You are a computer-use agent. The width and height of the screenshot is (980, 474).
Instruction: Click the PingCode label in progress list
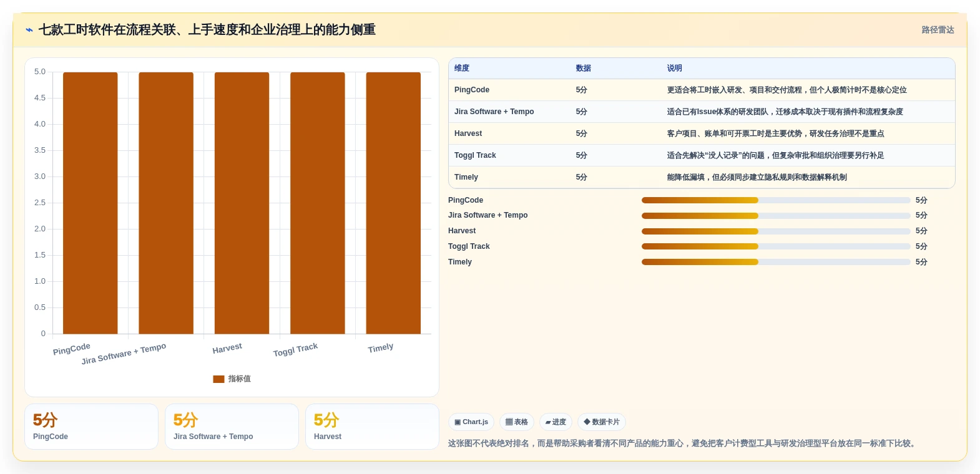466,200
